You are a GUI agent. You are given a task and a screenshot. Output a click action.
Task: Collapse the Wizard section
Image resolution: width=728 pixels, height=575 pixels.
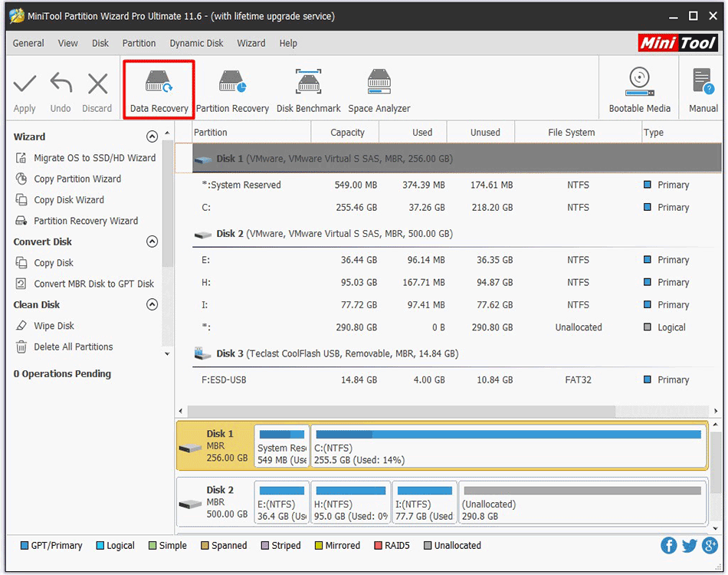(152, 136)
